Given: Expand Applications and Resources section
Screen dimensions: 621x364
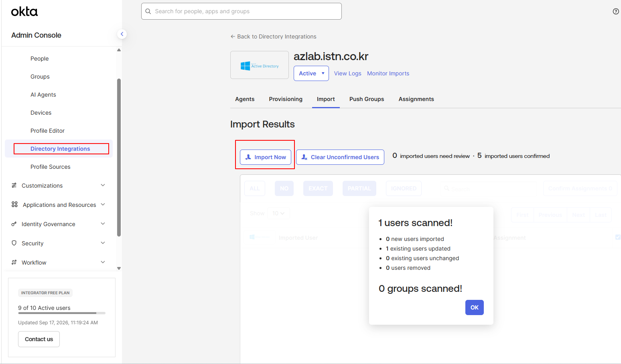Looking at the screenshot, I should coord(103,204).
